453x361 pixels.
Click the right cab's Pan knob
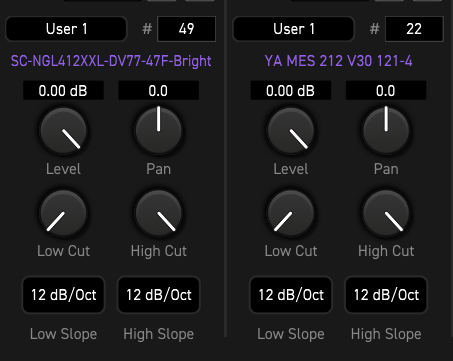[x=386, y=131]
